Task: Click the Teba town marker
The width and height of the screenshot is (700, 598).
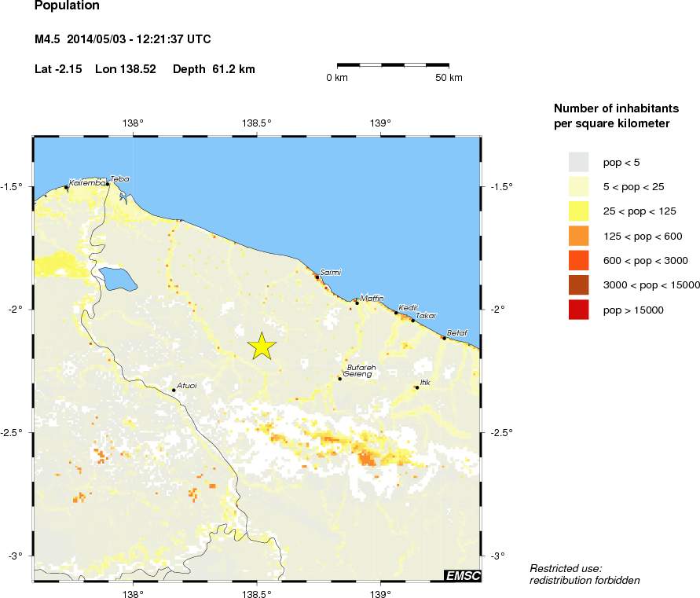Action: click(x=108, y=184)
